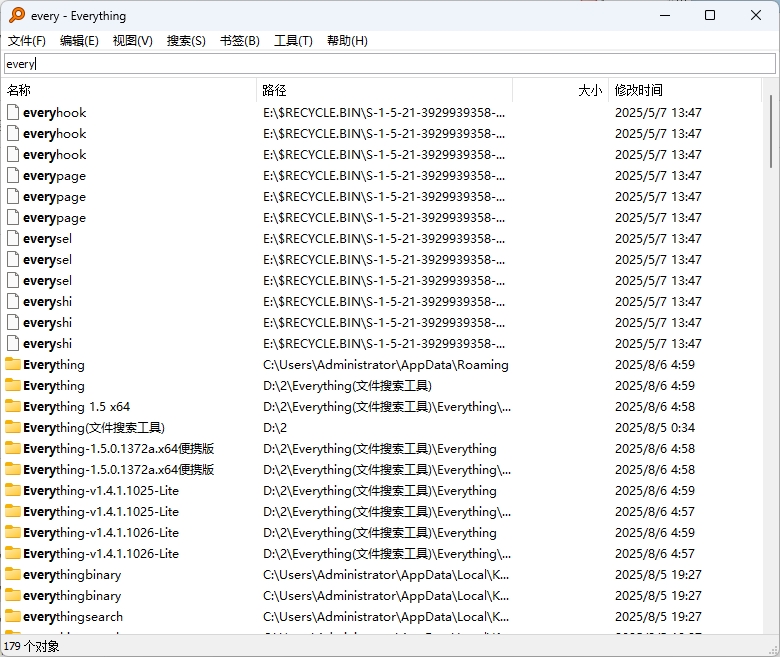The height and width of the screenshot is (657, 780).
Task: Sort results by the 名称 column header
Action: pos(129,90)
